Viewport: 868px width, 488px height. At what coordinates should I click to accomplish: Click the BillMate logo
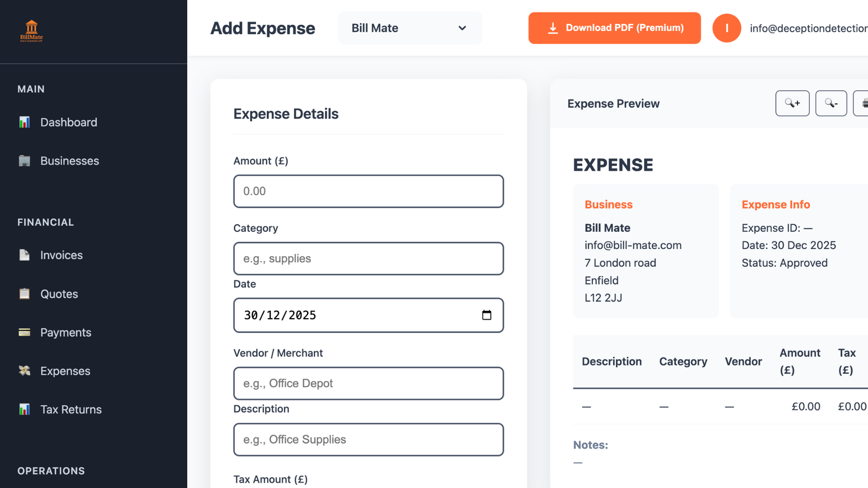coord(31,30)
